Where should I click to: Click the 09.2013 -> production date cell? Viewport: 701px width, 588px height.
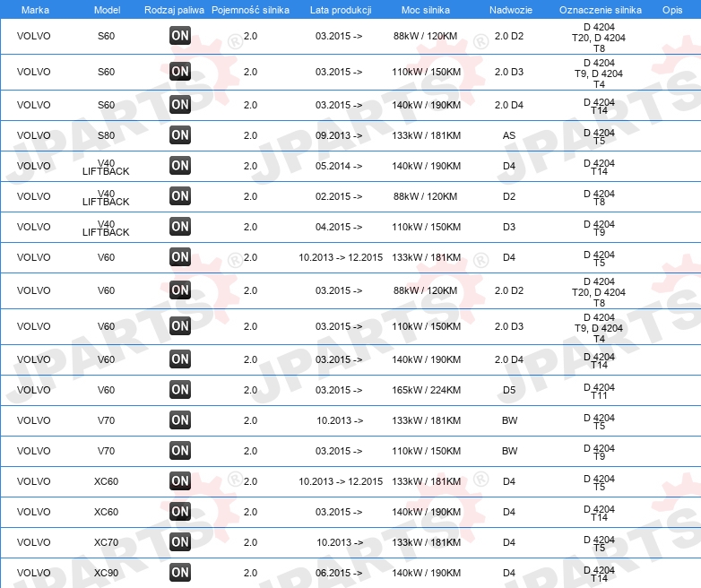click(x=339, y=135)
